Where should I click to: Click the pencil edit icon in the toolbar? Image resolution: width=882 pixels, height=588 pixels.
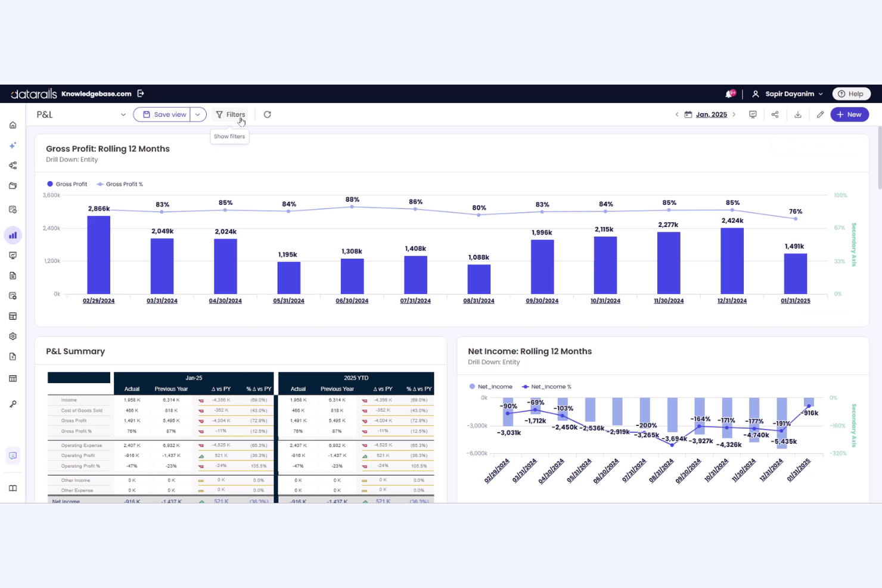pyautogui.click(x=820, y=114)
